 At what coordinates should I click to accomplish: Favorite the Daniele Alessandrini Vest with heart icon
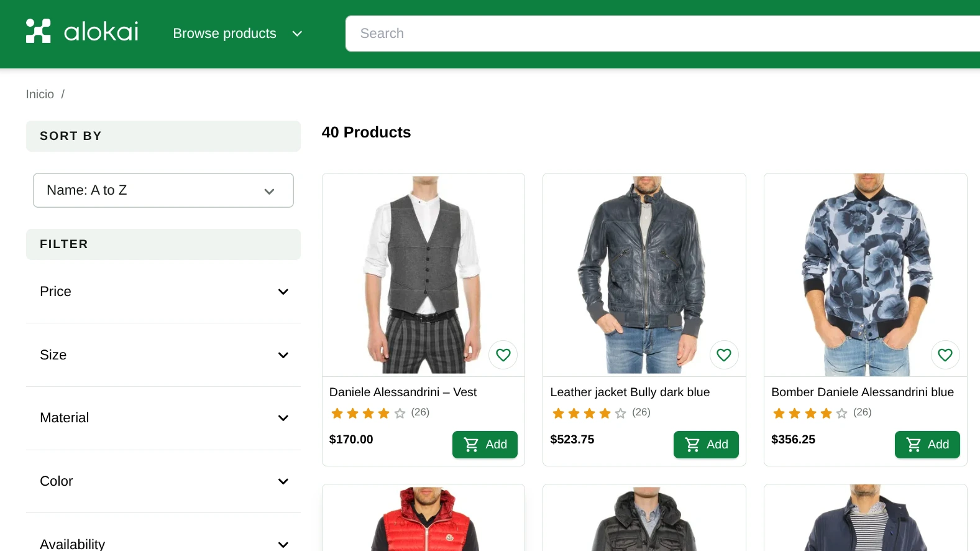click(x=503, y=355)
